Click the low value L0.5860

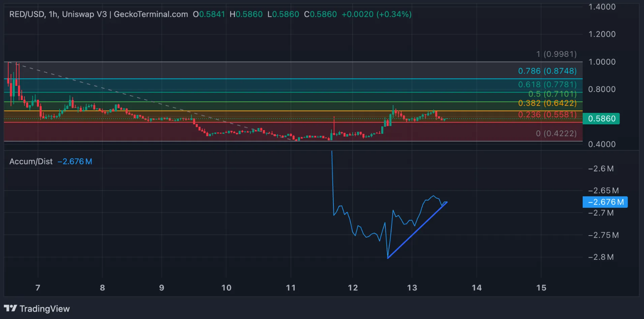(x=283, y=14)
